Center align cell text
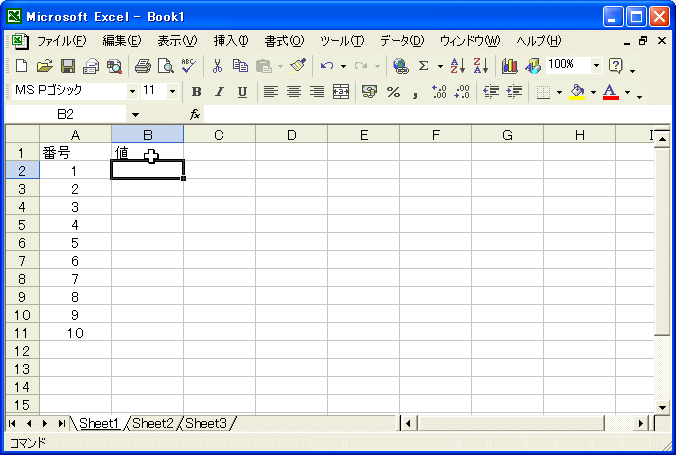The image size is (676, 455). pos(294,91)
